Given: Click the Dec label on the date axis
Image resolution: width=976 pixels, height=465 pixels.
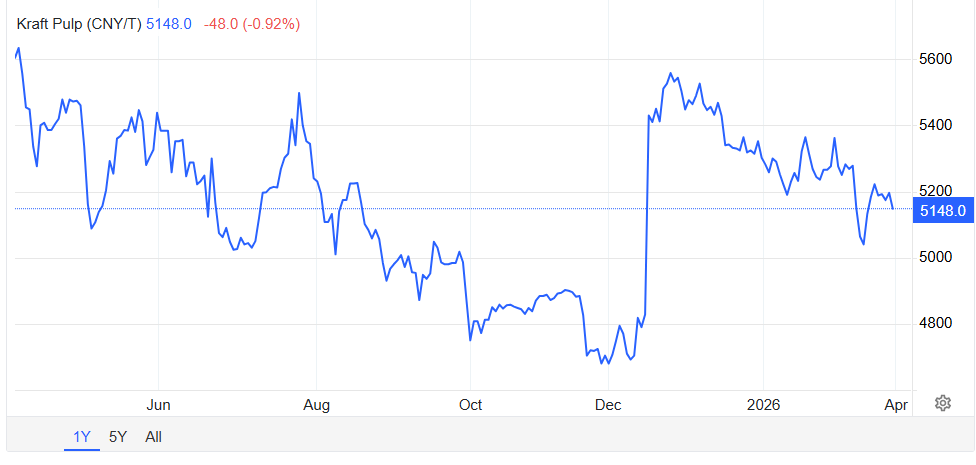Looking at the screenshot, I should coord(608,405).
